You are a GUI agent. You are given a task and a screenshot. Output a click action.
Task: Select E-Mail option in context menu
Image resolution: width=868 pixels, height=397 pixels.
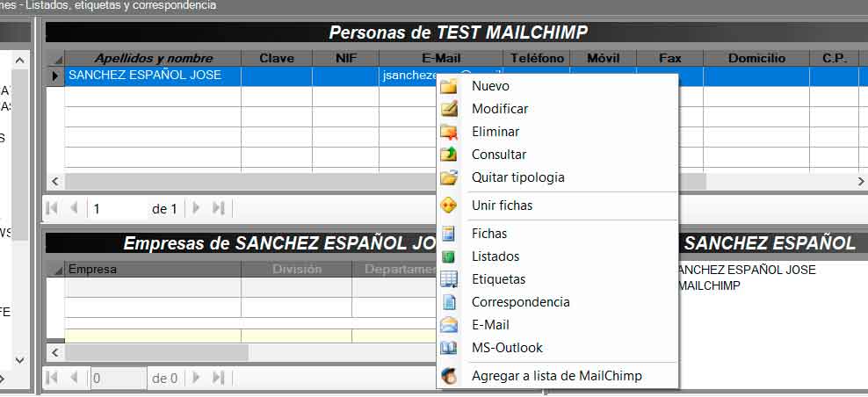(490, 325)
